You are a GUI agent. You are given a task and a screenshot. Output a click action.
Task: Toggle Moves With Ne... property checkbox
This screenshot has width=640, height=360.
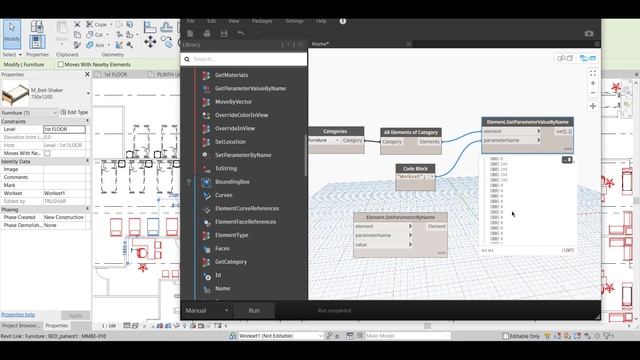click(x=47, y=153)
